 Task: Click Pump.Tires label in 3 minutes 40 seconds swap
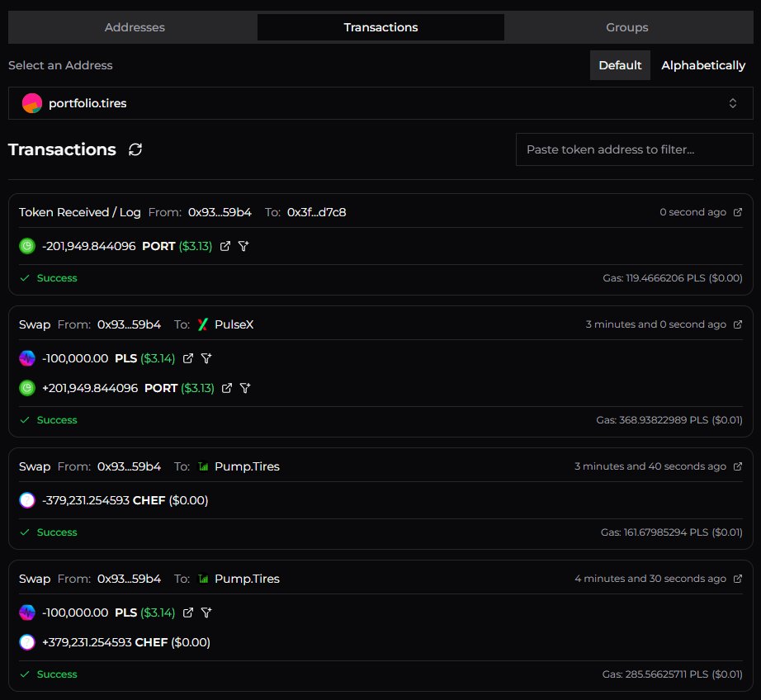click(x=247, y=466)
